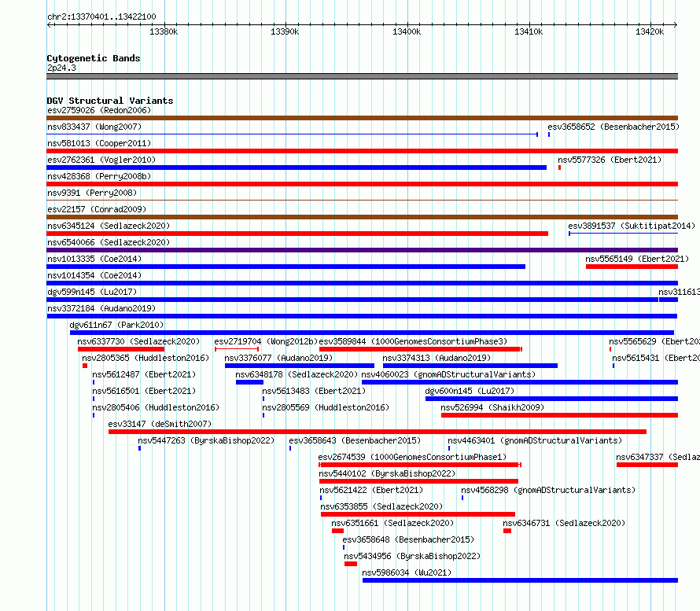Click nsv5613483 (Ebert2021) label
The width and height of the screenshot is (700, 611).
coord(314,391)
